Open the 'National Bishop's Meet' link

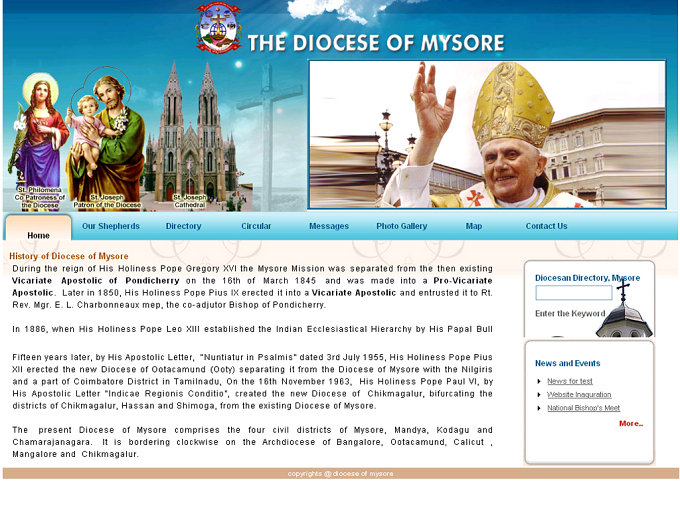(x=583, y=408)
